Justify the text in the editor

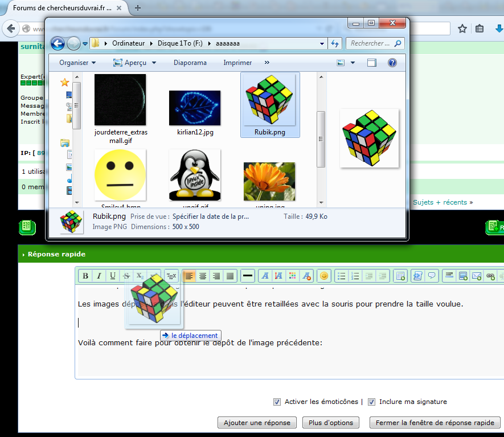point(230,276)
